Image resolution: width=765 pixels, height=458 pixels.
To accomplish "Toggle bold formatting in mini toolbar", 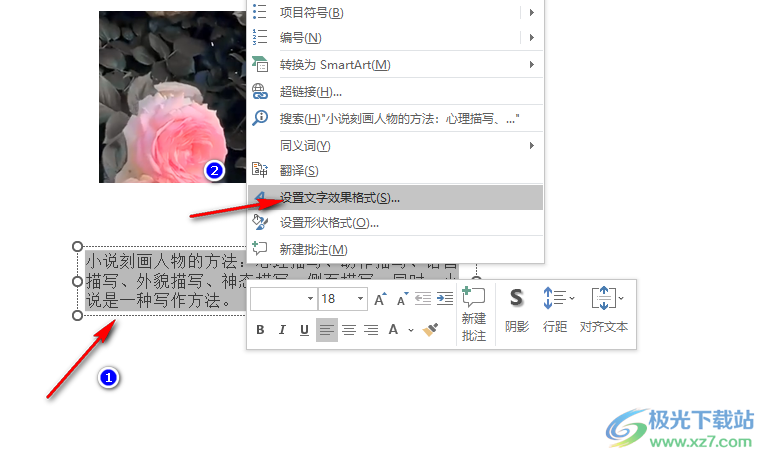I will click(260, 330).
